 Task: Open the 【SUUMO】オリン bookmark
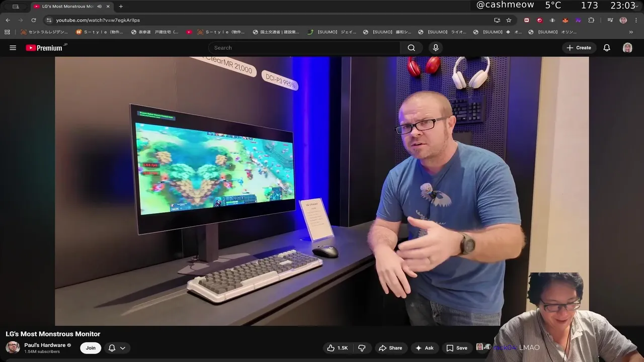click(553, 32)
